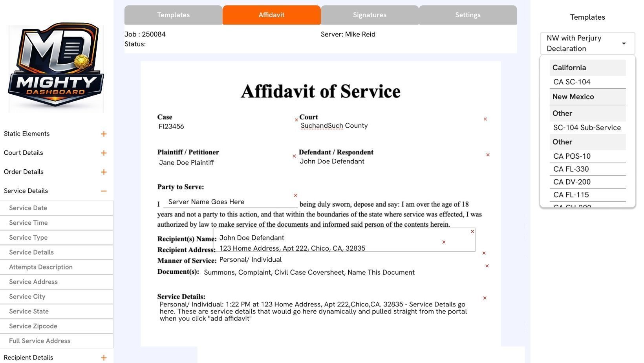
Task: Remove the Document(s) field with its red X
Action: pyautogui.click(x=487, y=266)
